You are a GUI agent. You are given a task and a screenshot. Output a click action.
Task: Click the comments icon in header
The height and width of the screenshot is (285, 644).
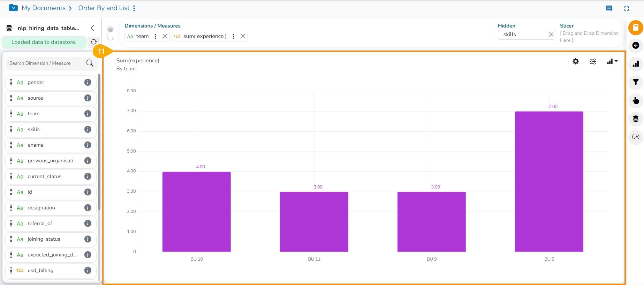[609, 8]
